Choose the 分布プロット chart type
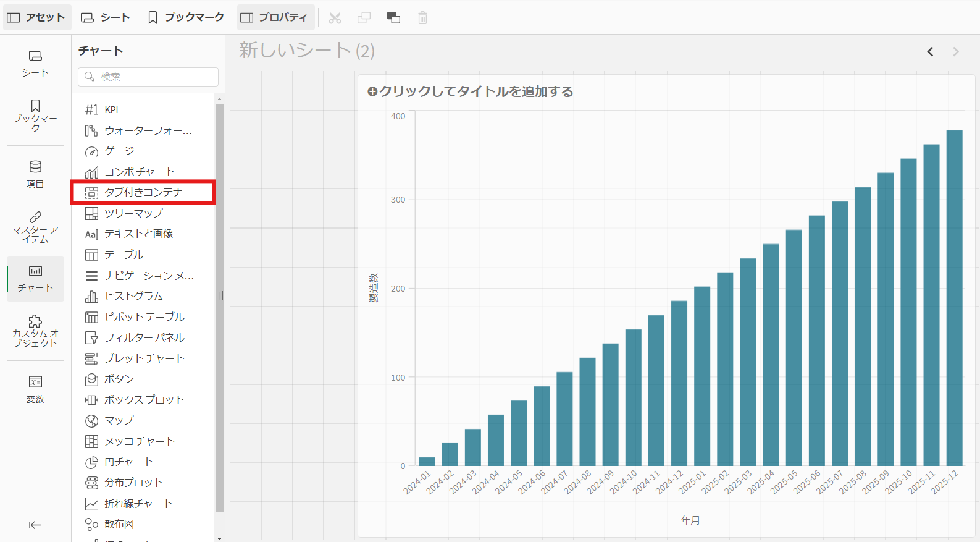The image size is (980, 542). point(143,483)
